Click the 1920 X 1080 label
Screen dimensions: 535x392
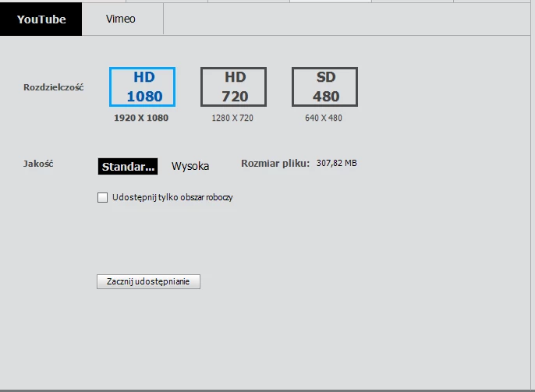(141, 118)
